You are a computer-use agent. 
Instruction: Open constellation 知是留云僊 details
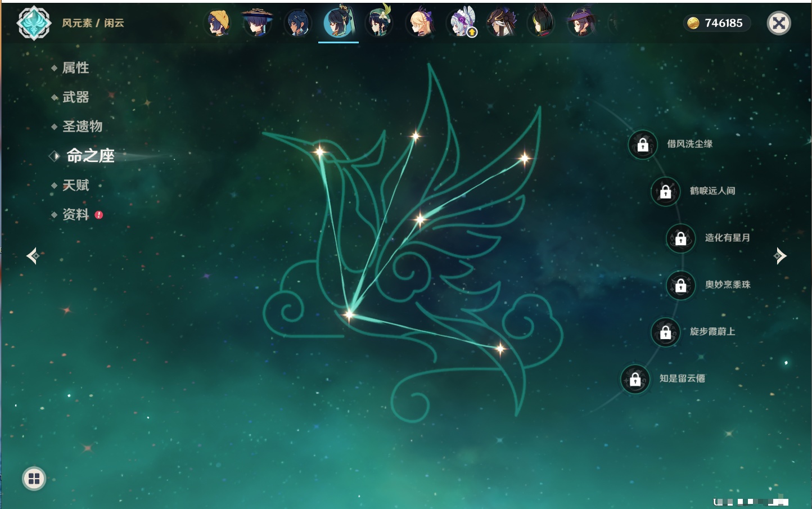tap(682, 379)
